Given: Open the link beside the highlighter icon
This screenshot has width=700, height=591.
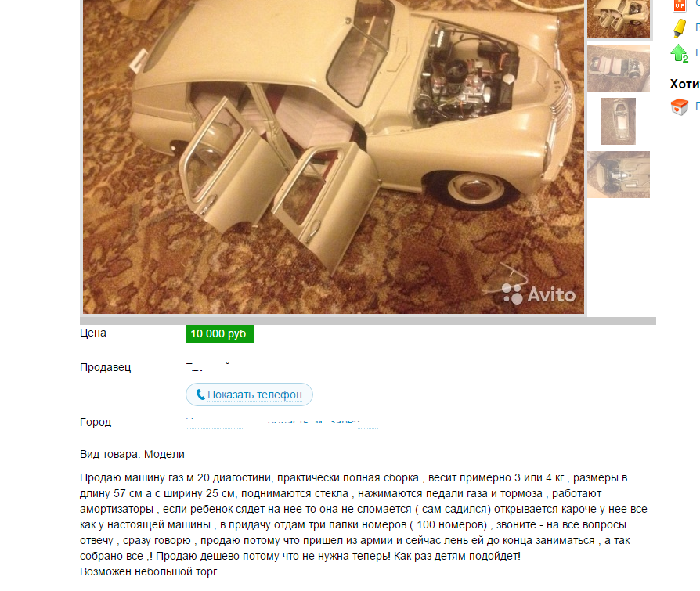Looking at the screenshot, I should click(698, 27).
